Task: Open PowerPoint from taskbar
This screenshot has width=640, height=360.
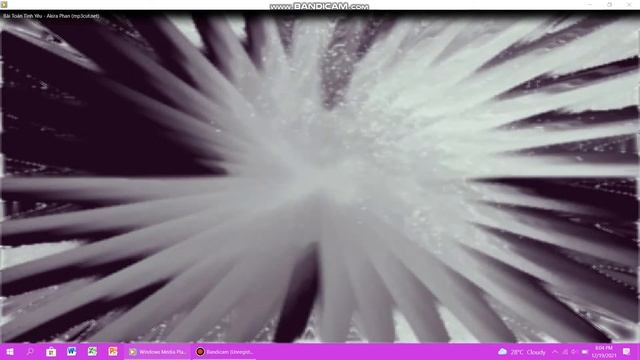Action: pyautogui.click(x=113, y=351)
